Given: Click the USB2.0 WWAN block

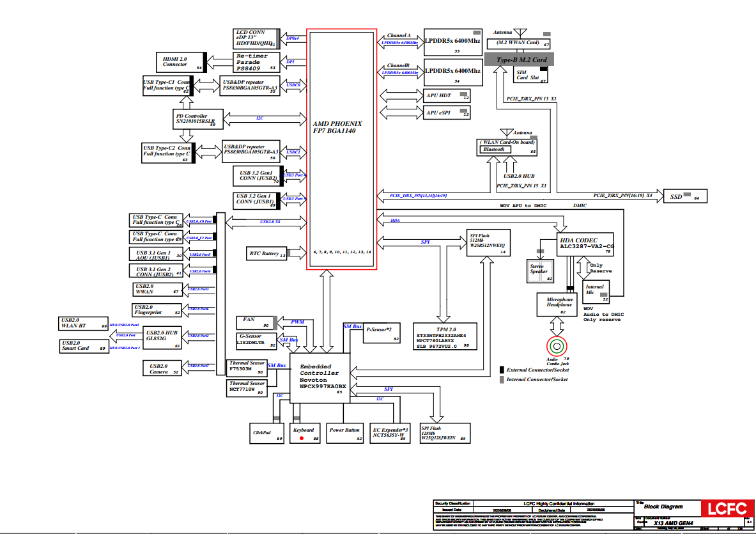Looking at the screenshot, I should [157, 289].
